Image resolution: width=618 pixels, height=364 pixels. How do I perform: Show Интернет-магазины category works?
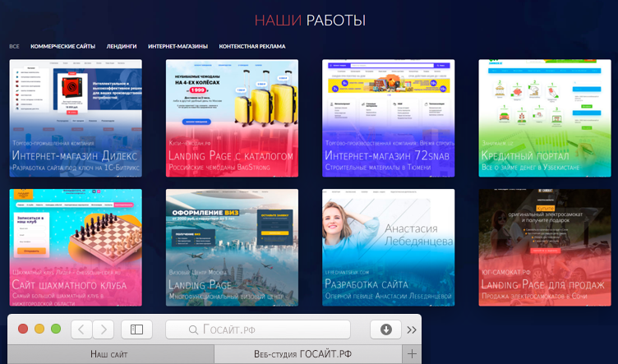[178, 47]
